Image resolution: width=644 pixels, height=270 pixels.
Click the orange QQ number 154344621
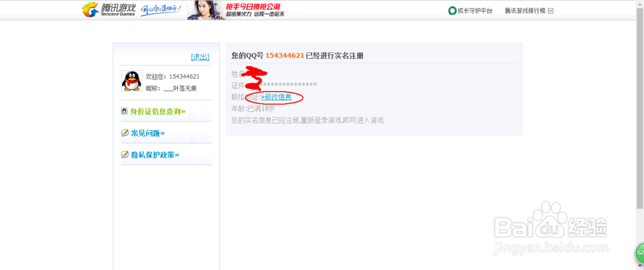tap(285, 55)
